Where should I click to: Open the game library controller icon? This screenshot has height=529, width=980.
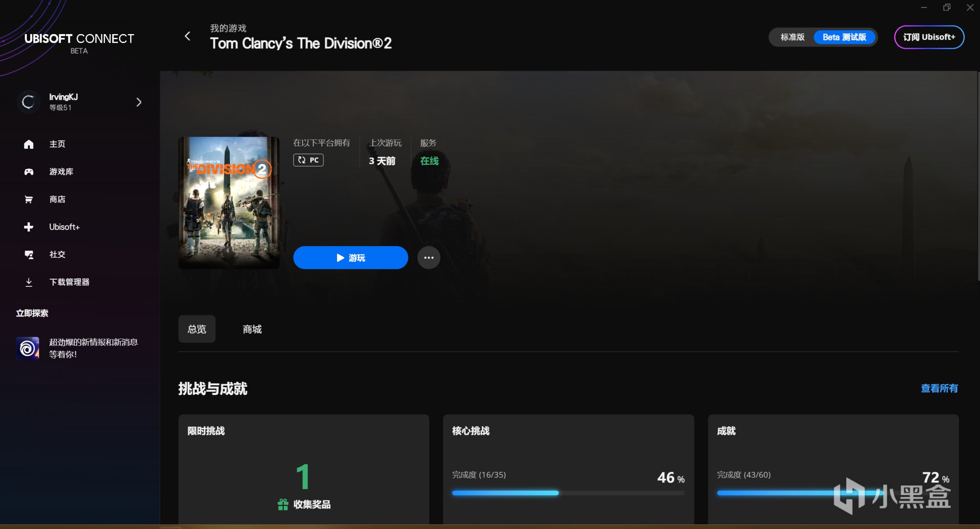(29, 172)
